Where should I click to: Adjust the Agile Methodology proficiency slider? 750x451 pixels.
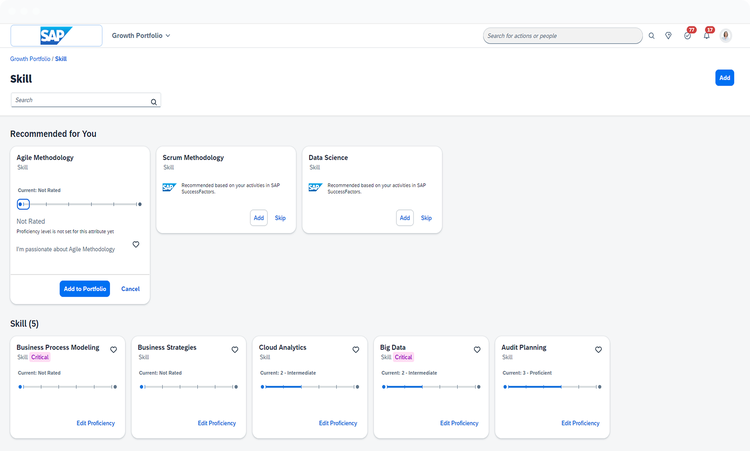click(x=79, y=204)
